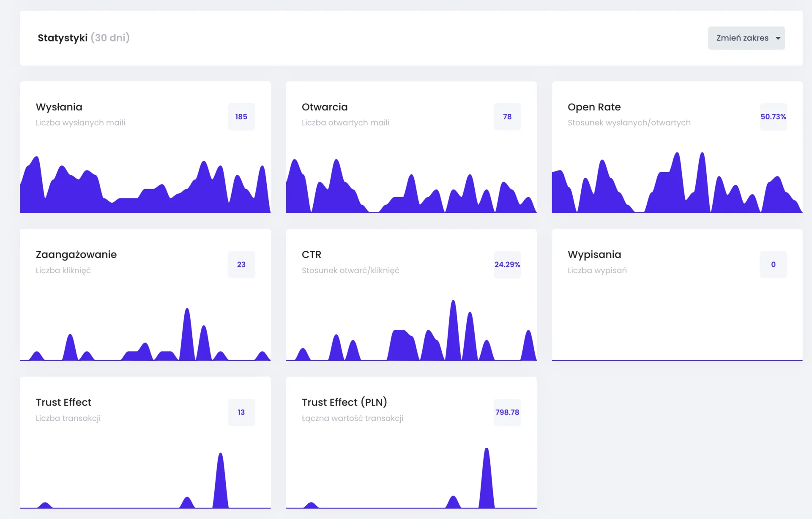Click the Wysłania card title
This screenshot has height=519, width=812.
(59, 107)
